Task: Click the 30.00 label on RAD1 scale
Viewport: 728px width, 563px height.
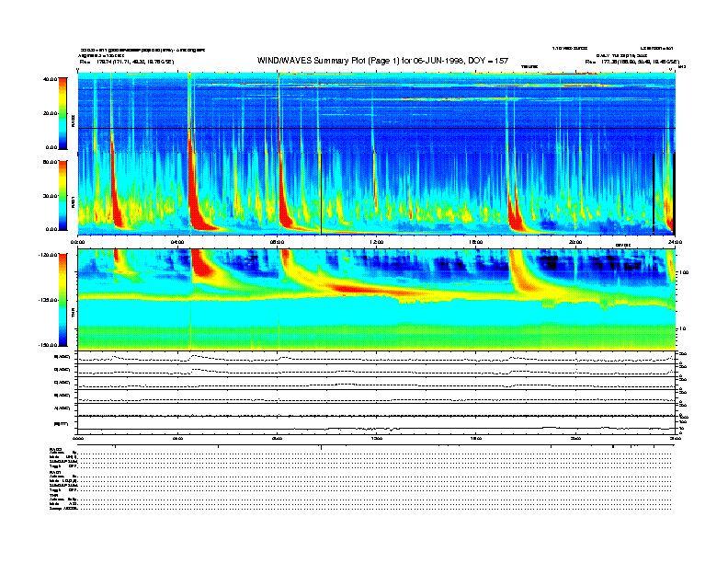Action: click(51, 196)
